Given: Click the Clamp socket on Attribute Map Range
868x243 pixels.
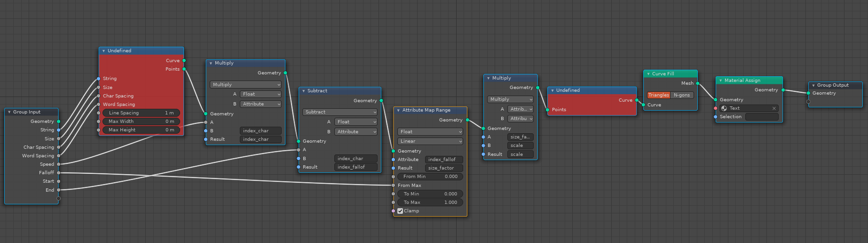Looking at the screenshot, I should pyautogui.click(x=393, y=211).
